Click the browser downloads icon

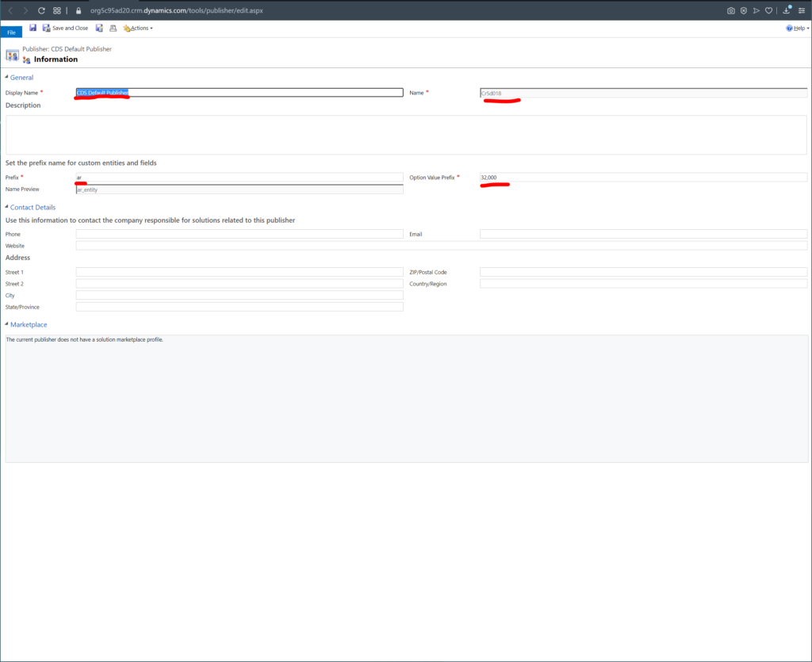point(787,10)
